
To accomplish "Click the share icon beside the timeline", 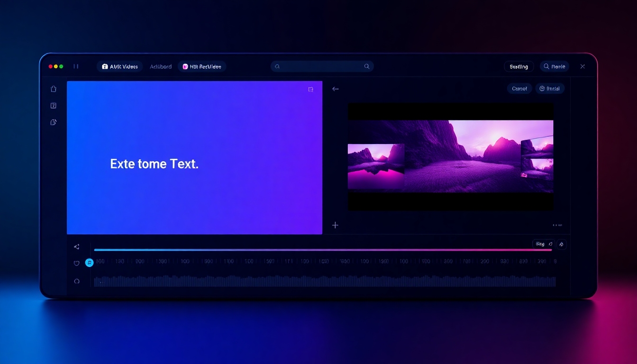I will 77,247.
